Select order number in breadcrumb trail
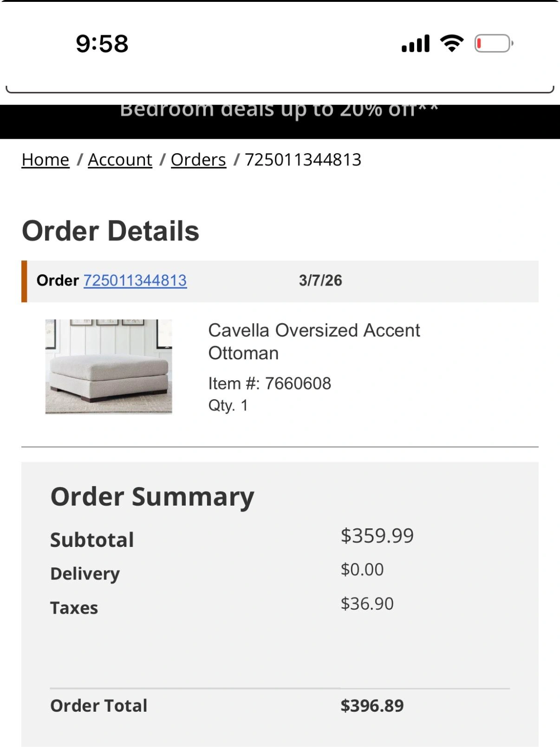This screenshot has width=560, height=747. pyautogui.click(x=303, y=160)
